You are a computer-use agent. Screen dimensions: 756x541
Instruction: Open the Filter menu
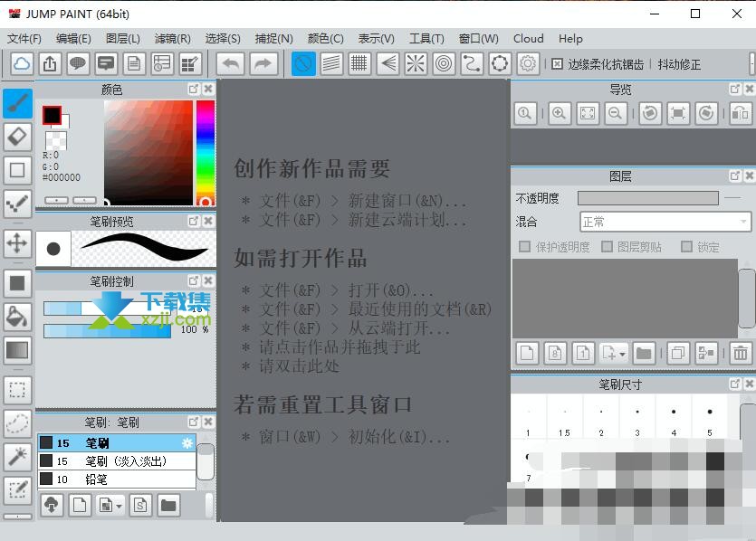point(173,39)
